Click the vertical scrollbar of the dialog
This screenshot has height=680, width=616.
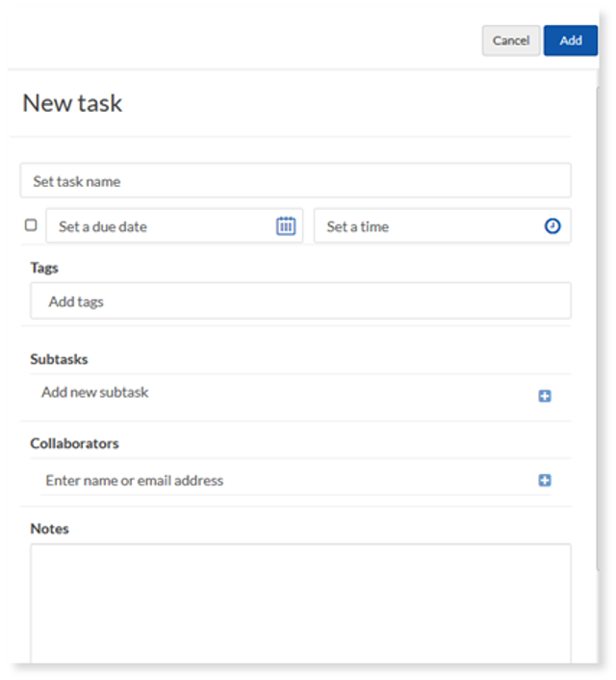pyautogui.click(x=599, y=329)
